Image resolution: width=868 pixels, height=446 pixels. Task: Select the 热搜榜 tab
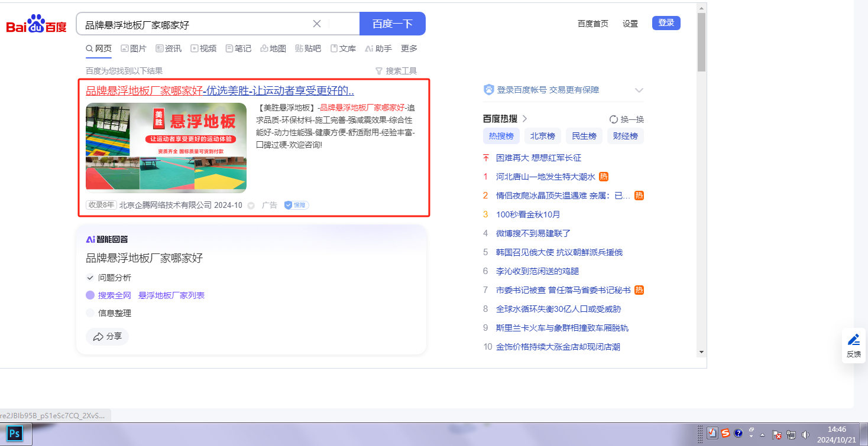pos(501,136)
